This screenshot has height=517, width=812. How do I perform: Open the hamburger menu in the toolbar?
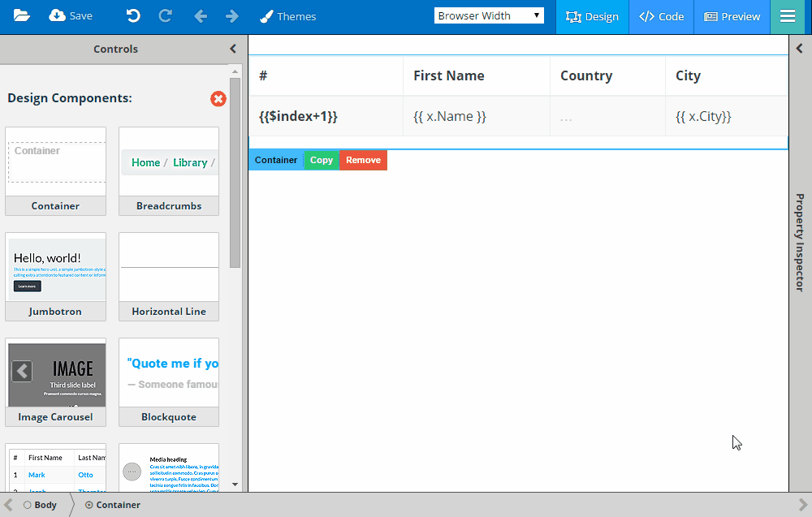coord(787,15)
